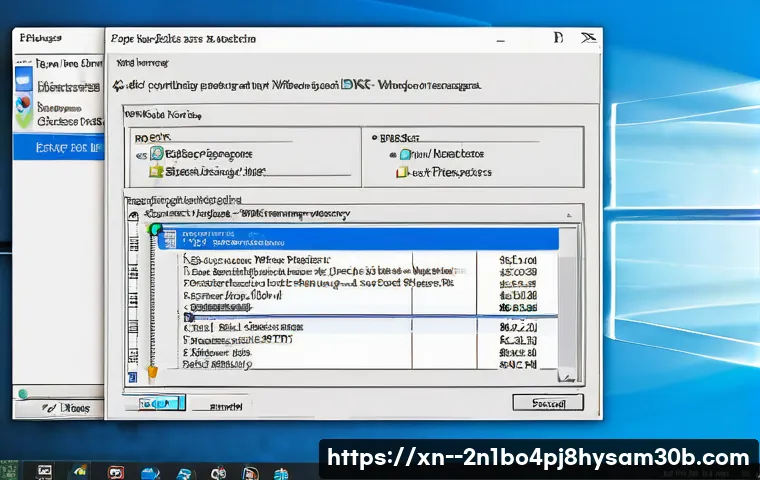Viewport: 760px width, 480px height.
Task: Click the checkmark button at the left window's bottom
Action: 59,408
